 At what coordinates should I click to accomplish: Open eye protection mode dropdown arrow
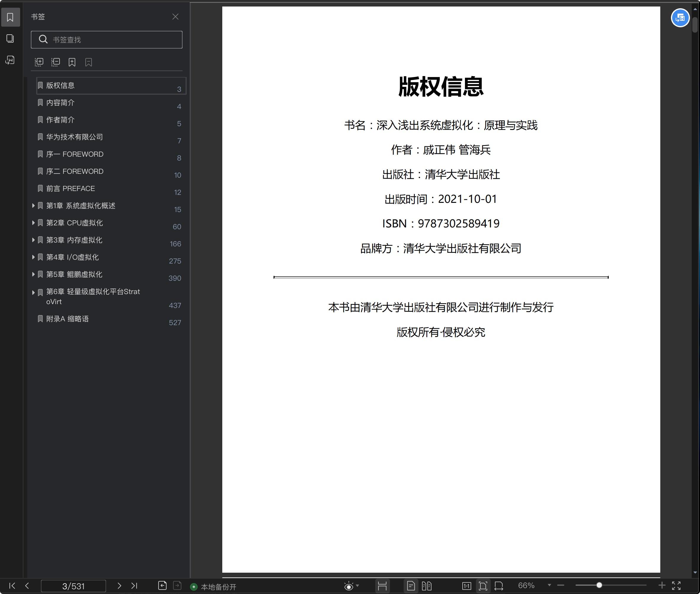pyautogui.click(x=357, y=586)
